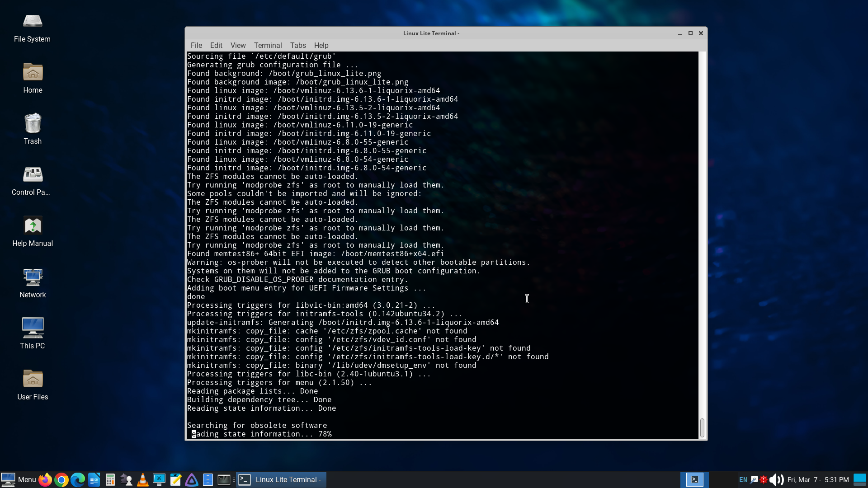Launch Firefox from the taskbar
Screen dimensions: 868x488
pos(45,480)
